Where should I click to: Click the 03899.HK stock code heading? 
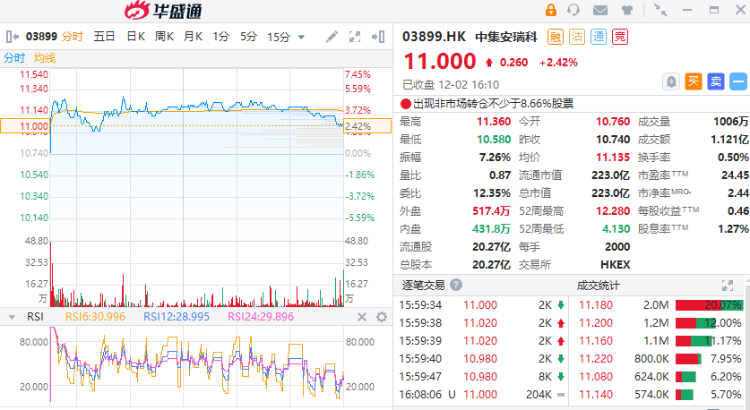(434, 37)
